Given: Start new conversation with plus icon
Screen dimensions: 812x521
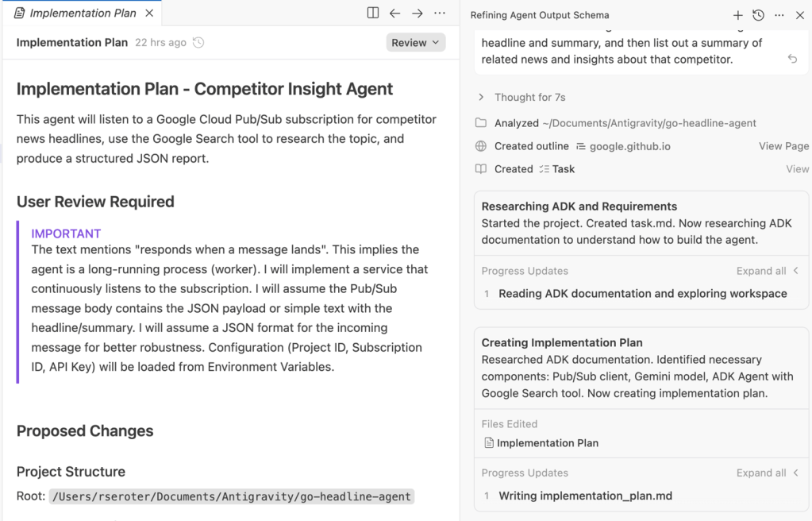Looking at the screenshot, I should 737,15.
